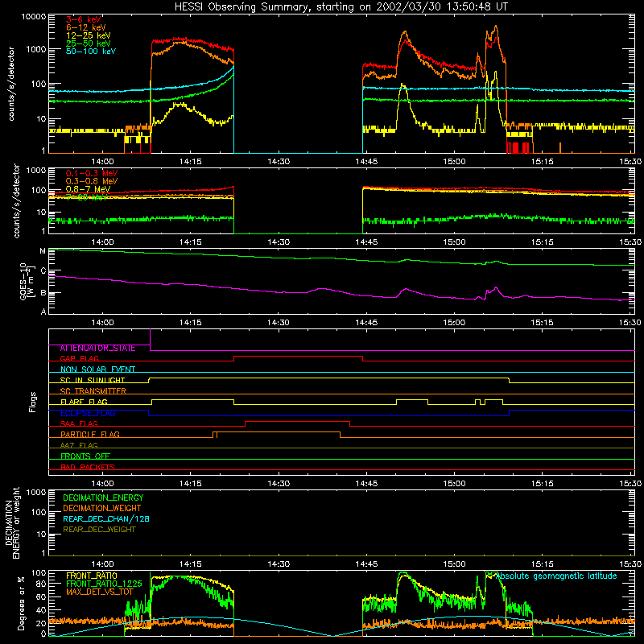Click the FRONT_RATIO_1225 legend label
Screen dimensions: 644x644
[104, 584]
